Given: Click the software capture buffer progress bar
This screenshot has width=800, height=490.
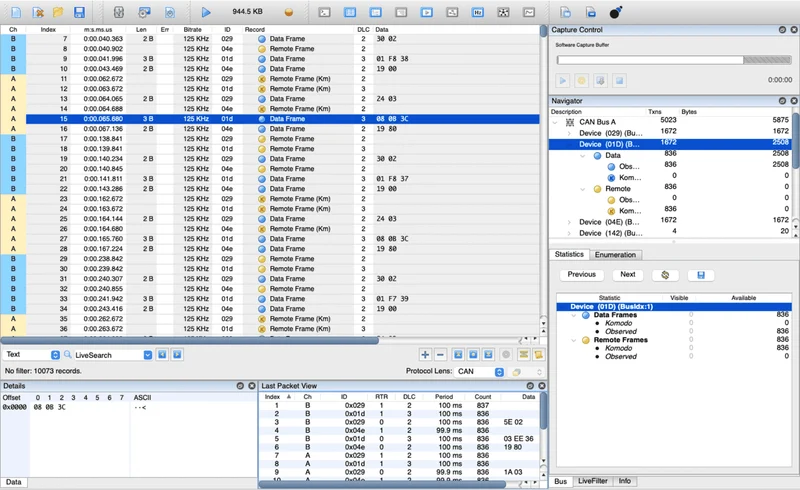Looking at the screenshot, I should (674, 60).
